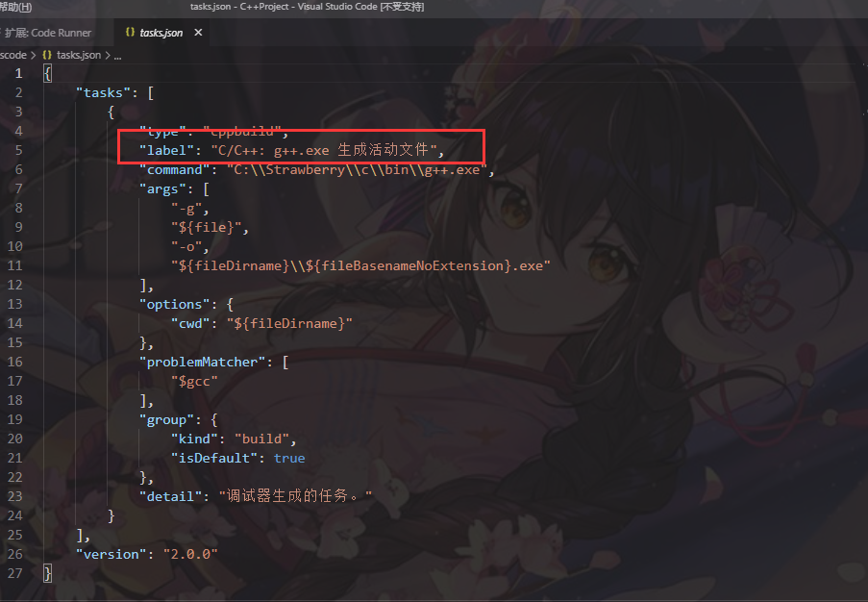868x602 pixels.
Task: Click the true value on line 21
Action: [289, 458]
